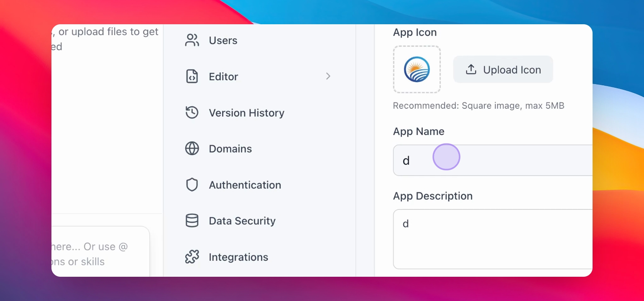This screenshot has height=301, width=644.
Task: Click the Editor code file icon
Action: click(x=192, y=77)
